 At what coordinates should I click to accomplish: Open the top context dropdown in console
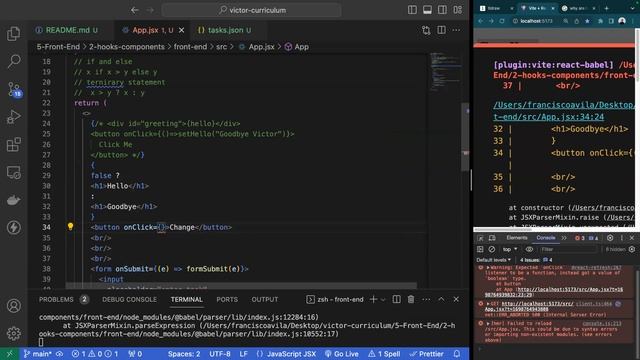click(x=510, y=249)
